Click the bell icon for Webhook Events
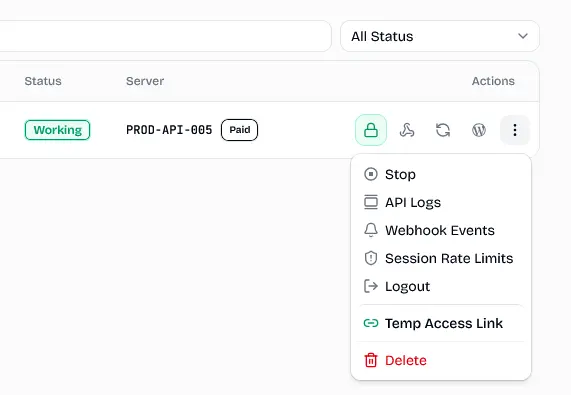The width and height of the screenshot is (571, 395). pyautogui.click(x=371, y=230)
